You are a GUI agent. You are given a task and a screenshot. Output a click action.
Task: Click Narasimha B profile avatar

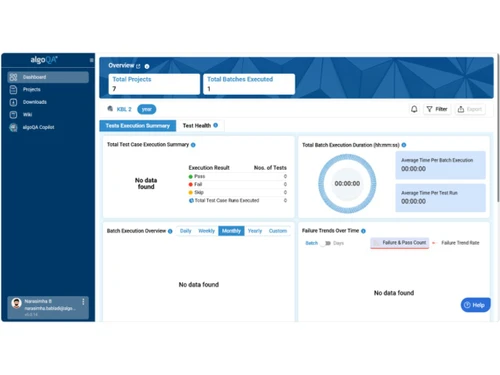[16, 303]
